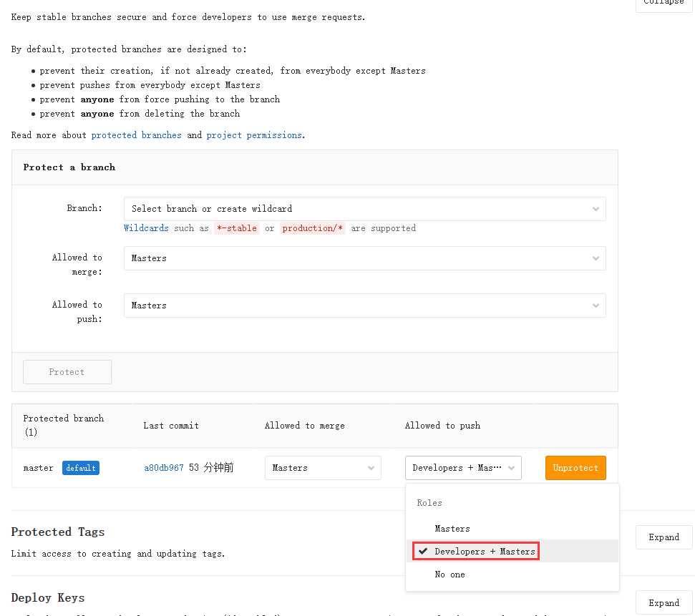Unprotect the master branch
Screen dimensions: 695x616
tap(575, 468)
